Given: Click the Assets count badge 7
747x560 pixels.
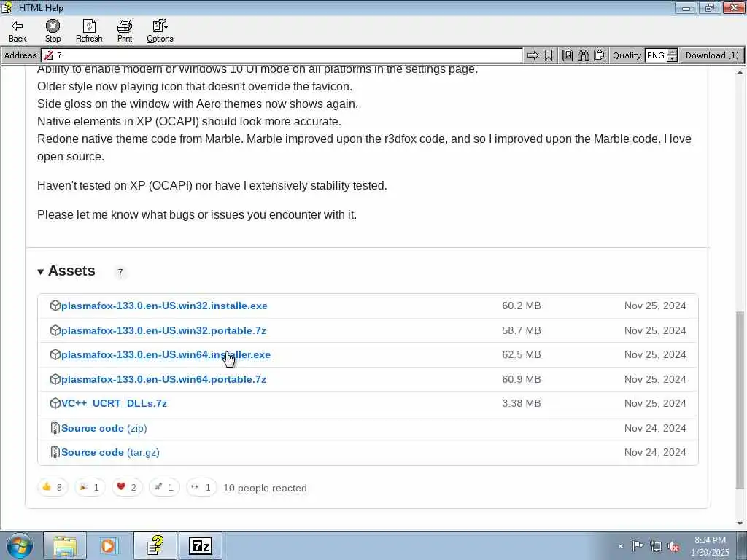Looking at the screenshot, I should click(120, 272).
